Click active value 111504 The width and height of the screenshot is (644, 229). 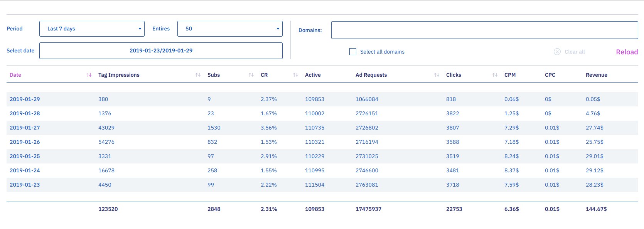pyautogui.click(x=315, y=185)
